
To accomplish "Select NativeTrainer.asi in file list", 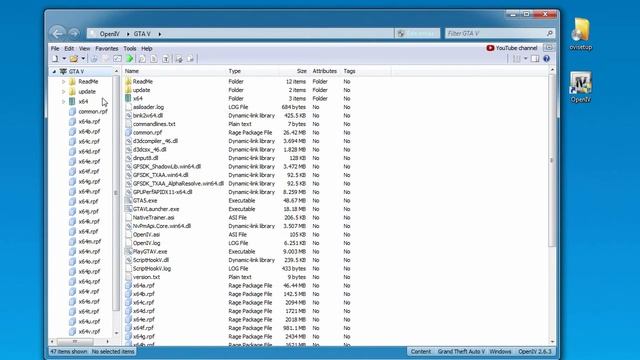I will (x=153, y=218).
